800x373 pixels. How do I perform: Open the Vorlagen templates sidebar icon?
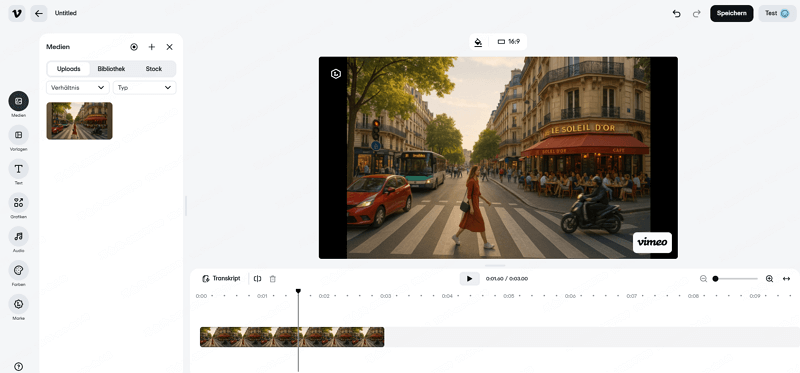[x=18, y=135]
